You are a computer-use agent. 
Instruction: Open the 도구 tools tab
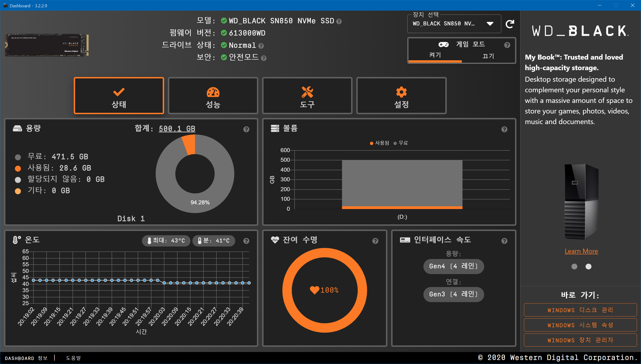click(307, 96)
